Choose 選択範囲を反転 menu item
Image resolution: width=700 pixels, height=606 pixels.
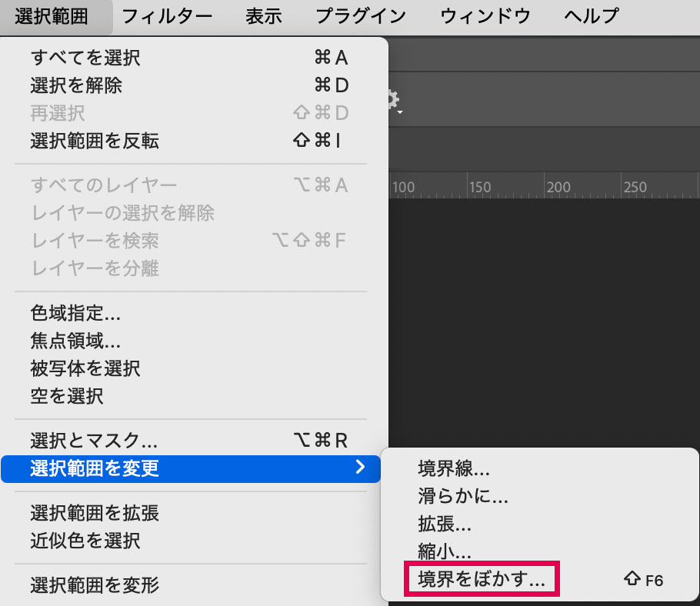coord(191,141)
